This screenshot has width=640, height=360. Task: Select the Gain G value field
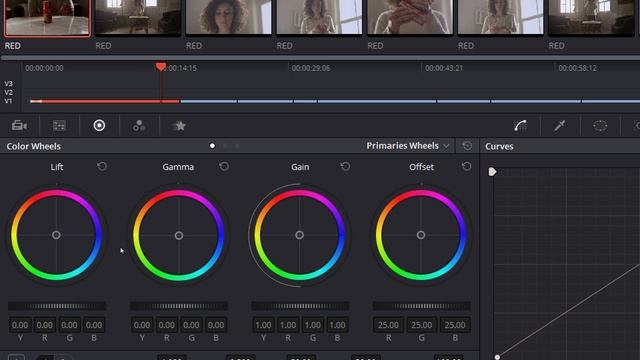[313, 325]
